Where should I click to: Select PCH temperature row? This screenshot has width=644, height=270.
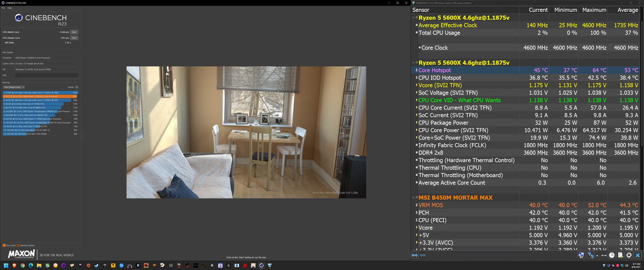[x=527, y=213]
